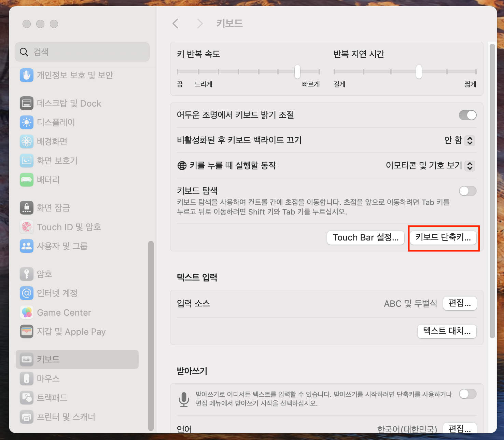Go forward with the right chevron

click(200, 24)
